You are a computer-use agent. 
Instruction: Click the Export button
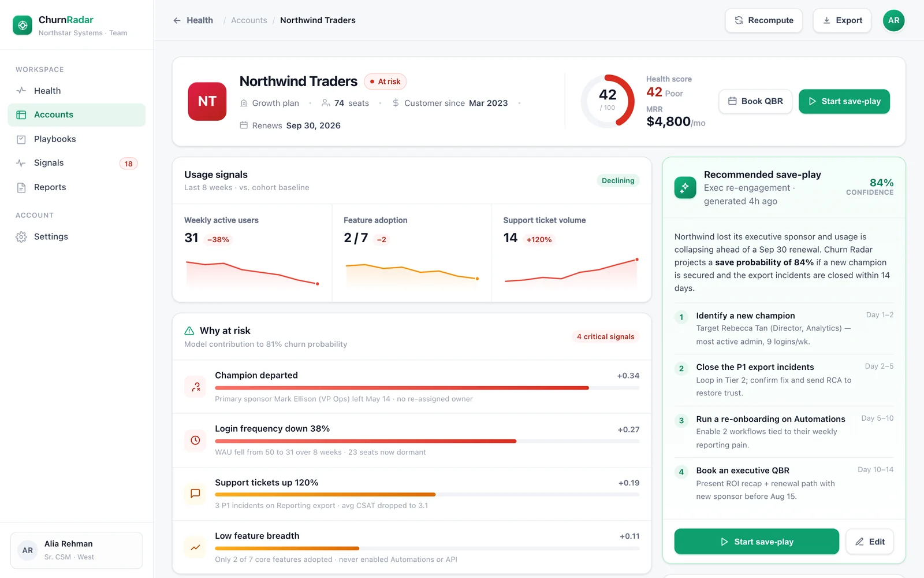pyautogui.click(x=842, y=20)
